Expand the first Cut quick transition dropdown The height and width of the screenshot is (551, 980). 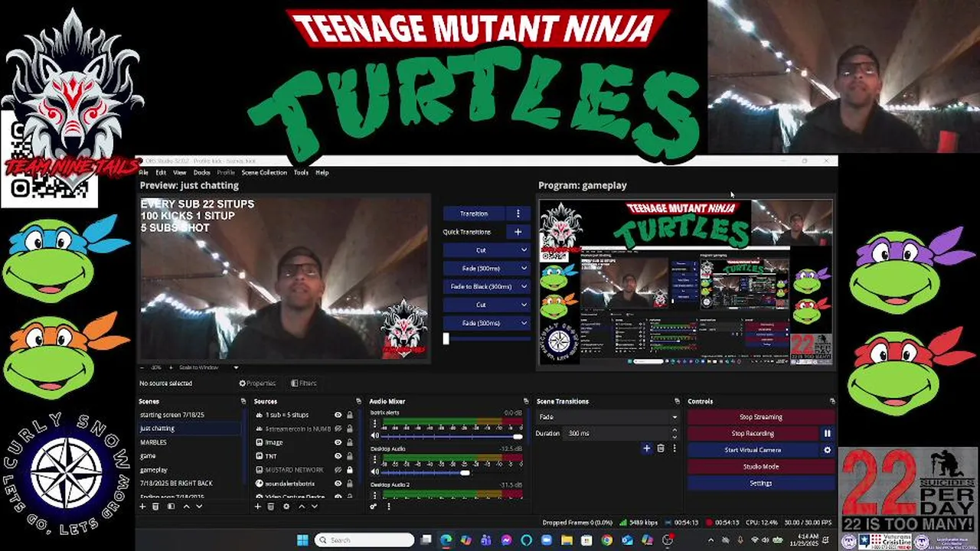[524, 249]
